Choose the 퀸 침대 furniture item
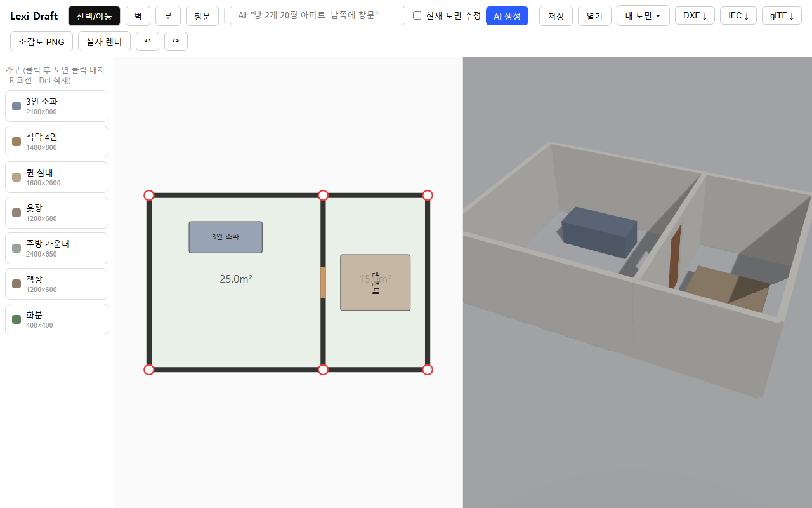Viewport: 812px width, 508px height. pos(56,177)
